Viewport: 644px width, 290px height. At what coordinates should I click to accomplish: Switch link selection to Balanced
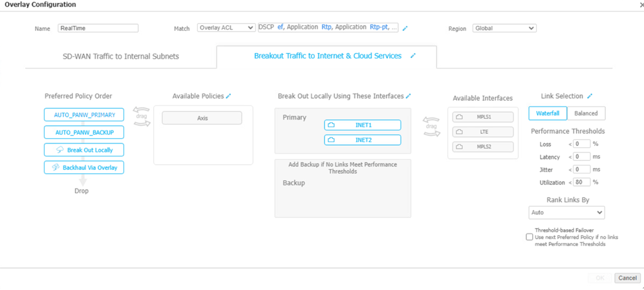[586, 113]
